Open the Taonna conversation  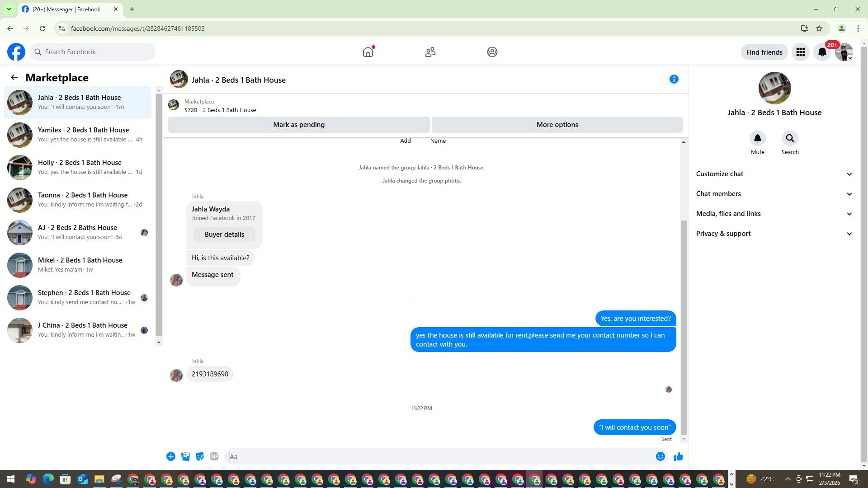point(78,200)
